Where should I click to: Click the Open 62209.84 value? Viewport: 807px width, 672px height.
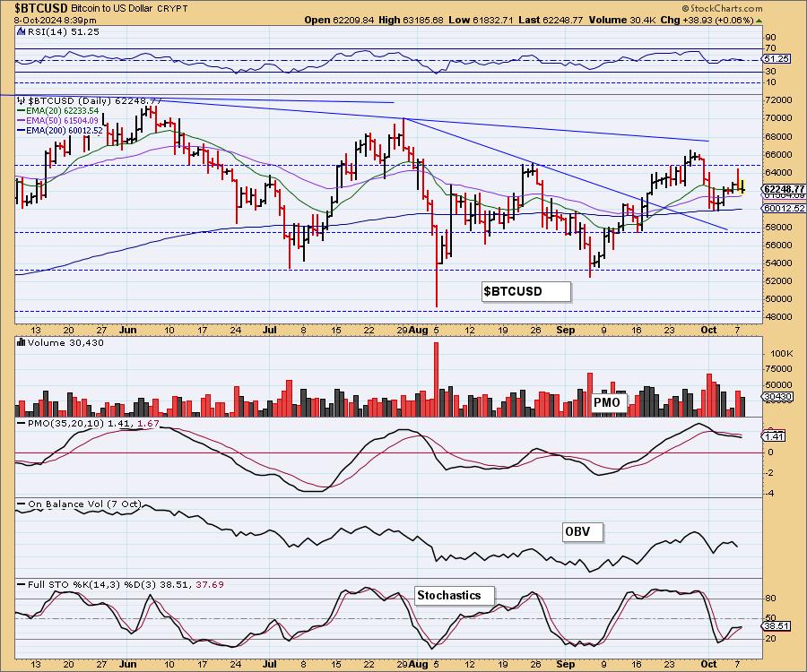[339, 20]
